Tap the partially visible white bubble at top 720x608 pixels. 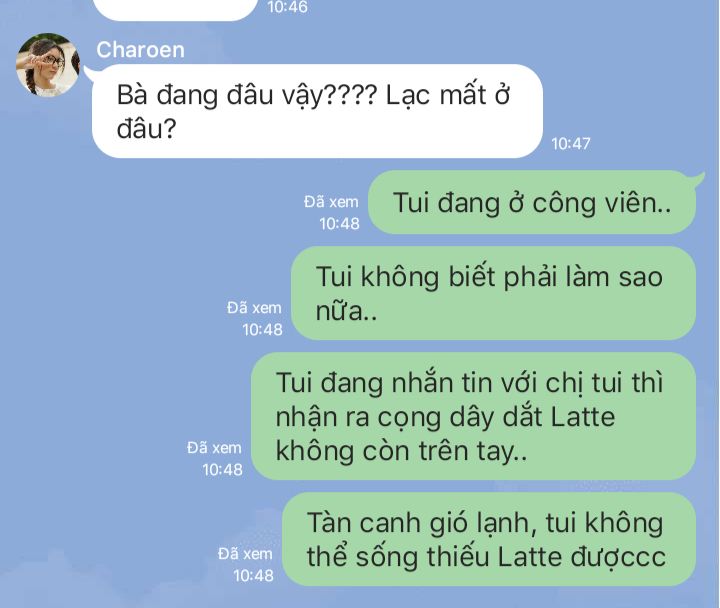coord(174,9)
